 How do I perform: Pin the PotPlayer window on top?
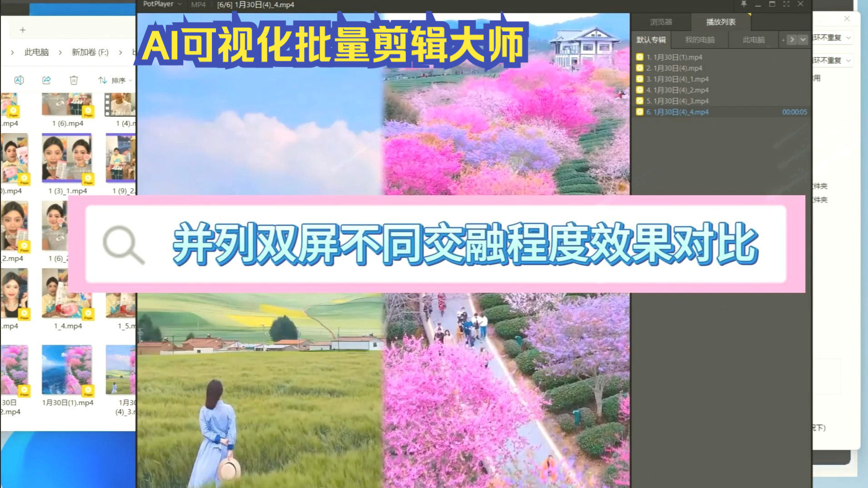coord(744,4)
